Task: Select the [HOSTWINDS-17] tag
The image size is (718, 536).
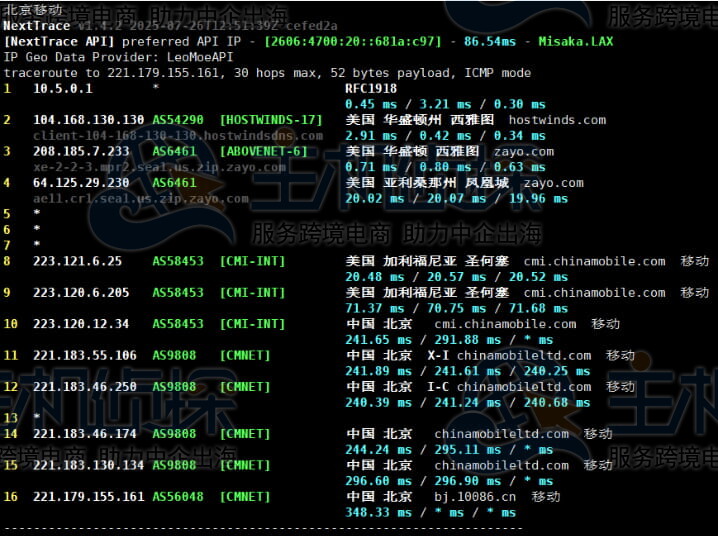Action: tap(271, 120)
